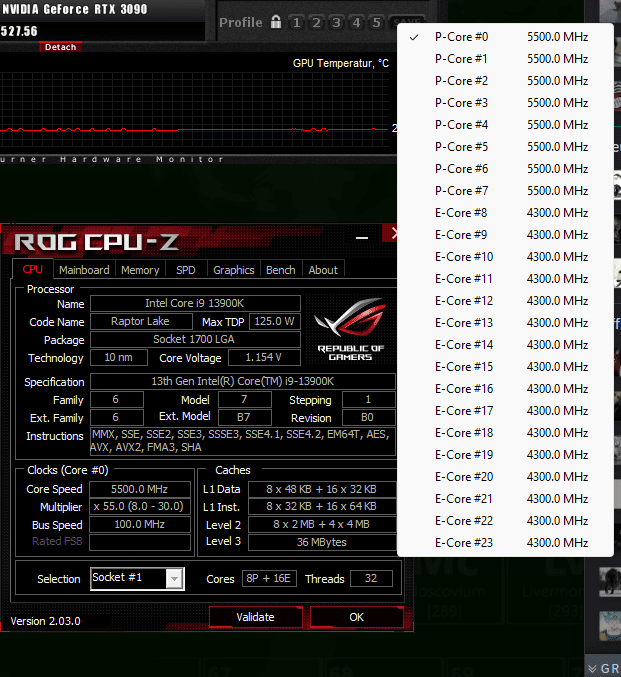Open the About tab
Image resolution: width=621 pixels, height=677 pixels.
point(323,270)
